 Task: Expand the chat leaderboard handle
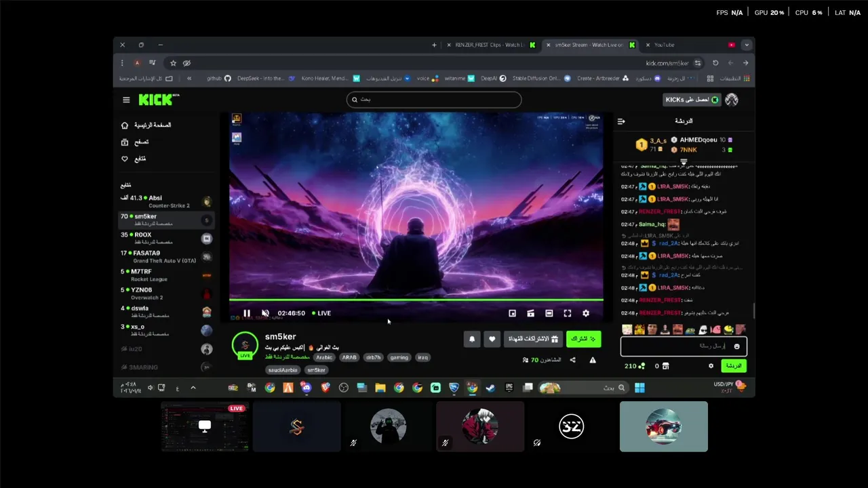tap(684, 161)
